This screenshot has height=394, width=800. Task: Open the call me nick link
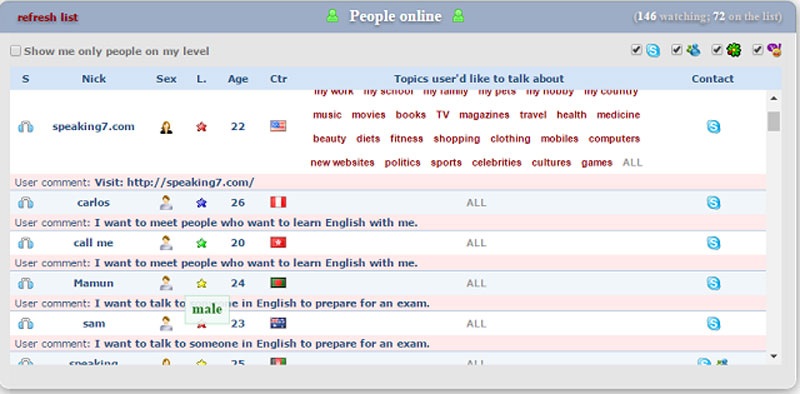click(x=93, y=243)
